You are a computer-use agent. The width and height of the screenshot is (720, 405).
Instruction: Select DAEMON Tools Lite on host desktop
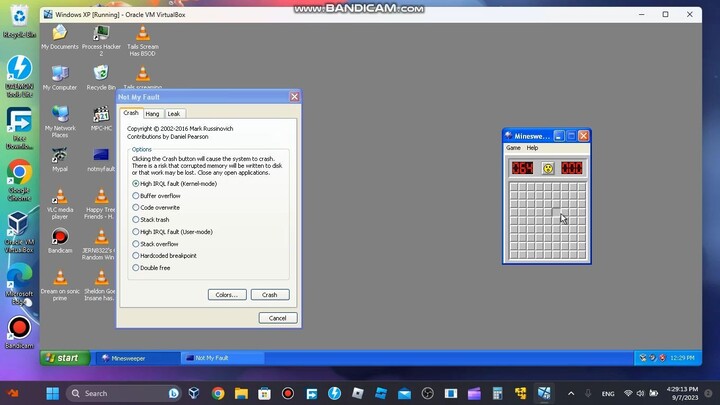click(x=19, y=76)
